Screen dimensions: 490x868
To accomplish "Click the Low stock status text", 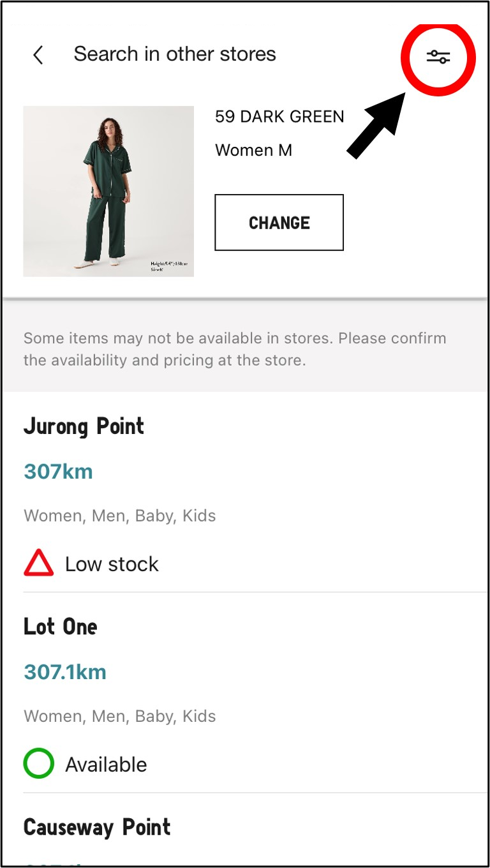I will coord(112,564).
